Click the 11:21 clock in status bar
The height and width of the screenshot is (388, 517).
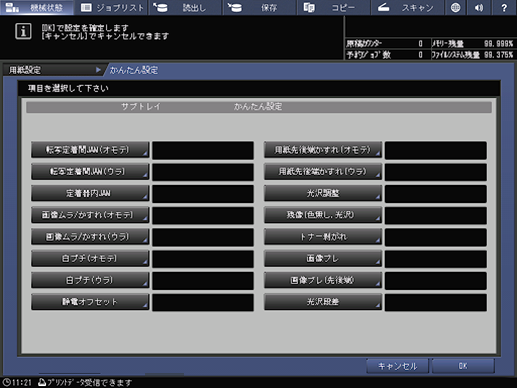17,383
